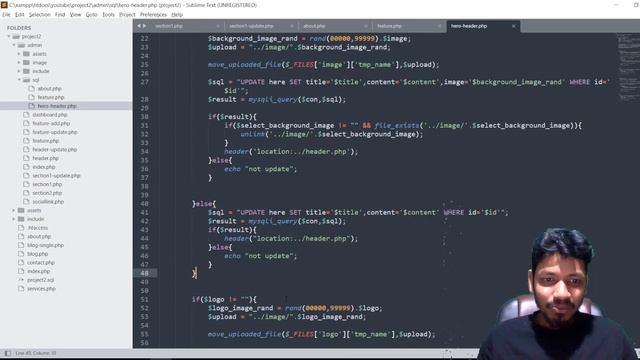The image size is (640, 360).
Task: Open section1.php from the sidebar
Action: point(47,184)
